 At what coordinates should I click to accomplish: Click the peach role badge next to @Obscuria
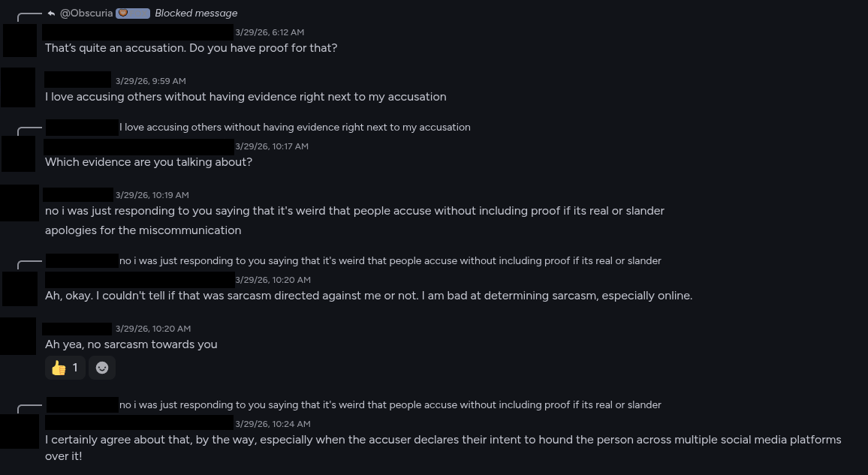134,12
